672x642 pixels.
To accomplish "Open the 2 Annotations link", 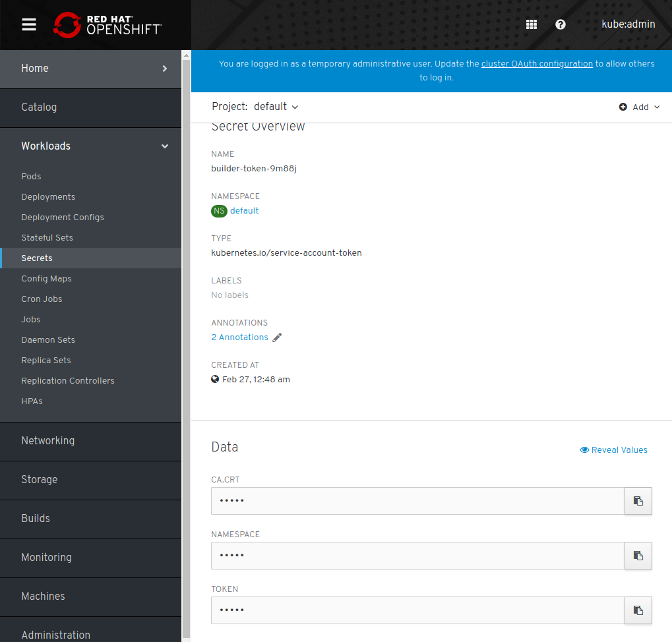I will 239,337.
